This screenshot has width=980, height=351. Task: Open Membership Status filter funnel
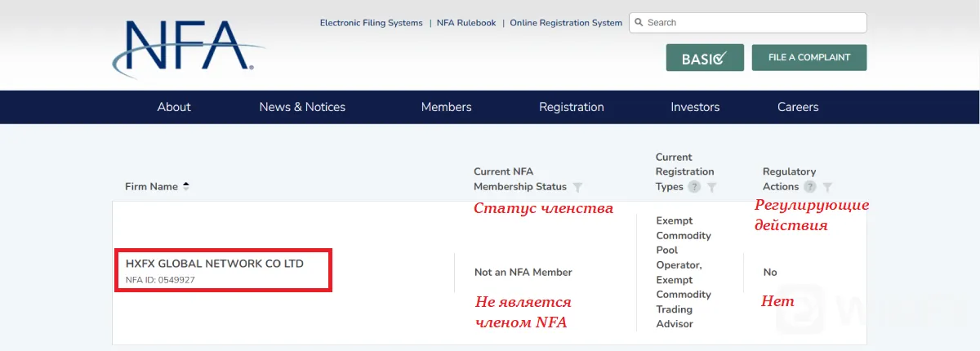pyautogui.click(x=578, y=187)
